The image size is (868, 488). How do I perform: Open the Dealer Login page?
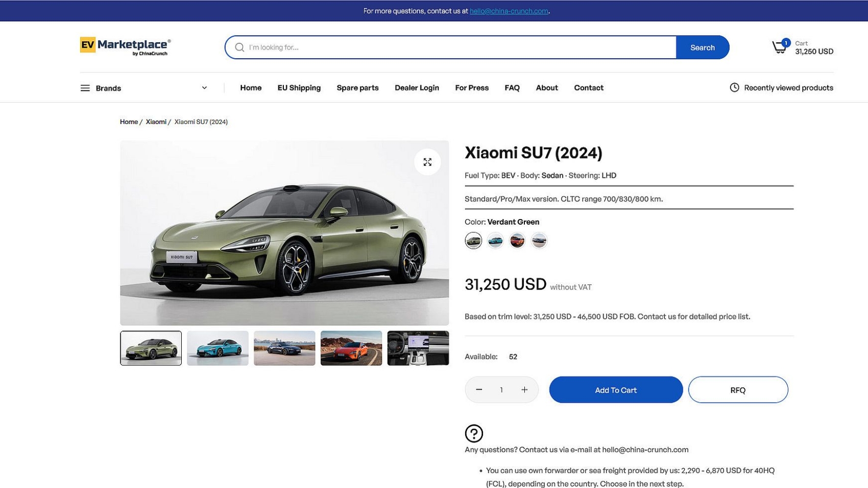(x=417, y=88)
